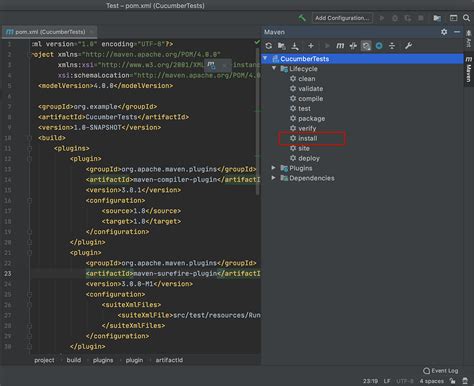Click the Stop icon in toolbar
The width and height of the screenshot is (474, 386).
click(421, 18)
